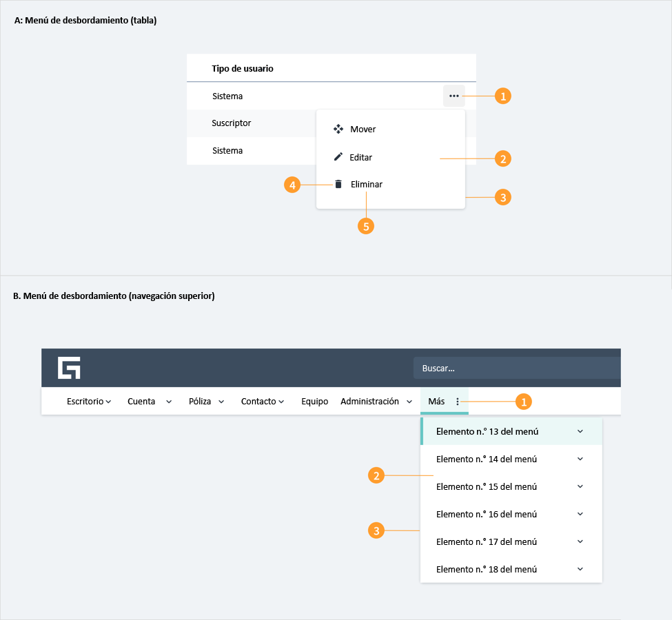Click the Tipo de usuario column header
Screen dimensions: 672x620
[x=243, y=69]
